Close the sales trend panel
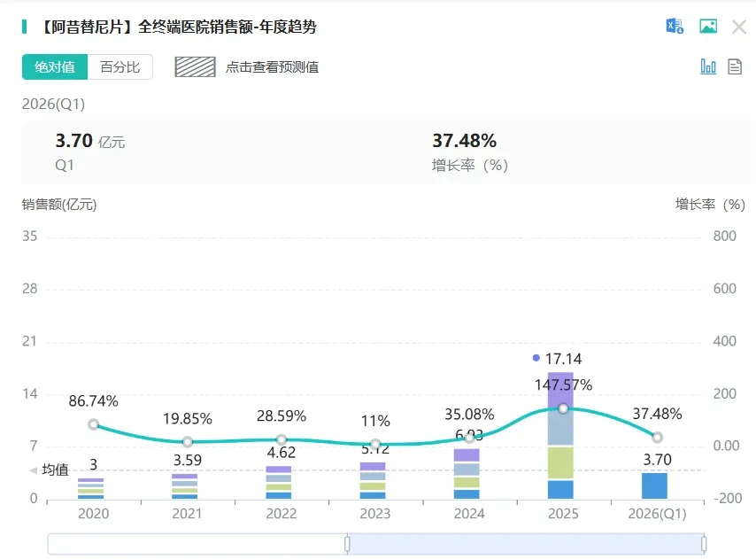The image size is (756, 559). [x=738, y=27]
